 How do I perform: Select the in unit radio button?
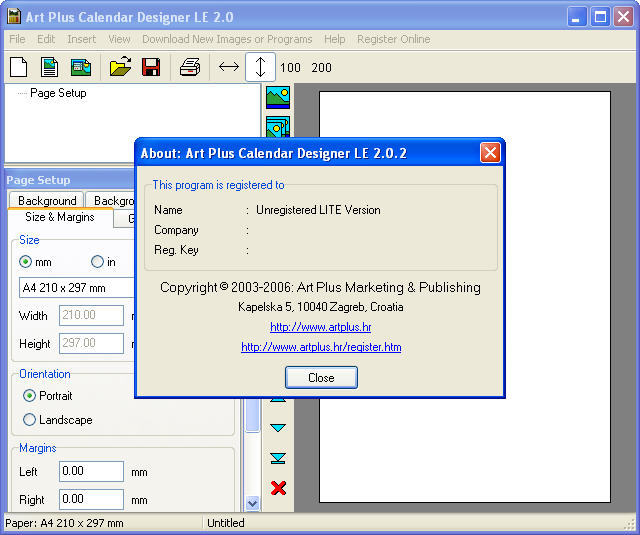pos(97,262)
